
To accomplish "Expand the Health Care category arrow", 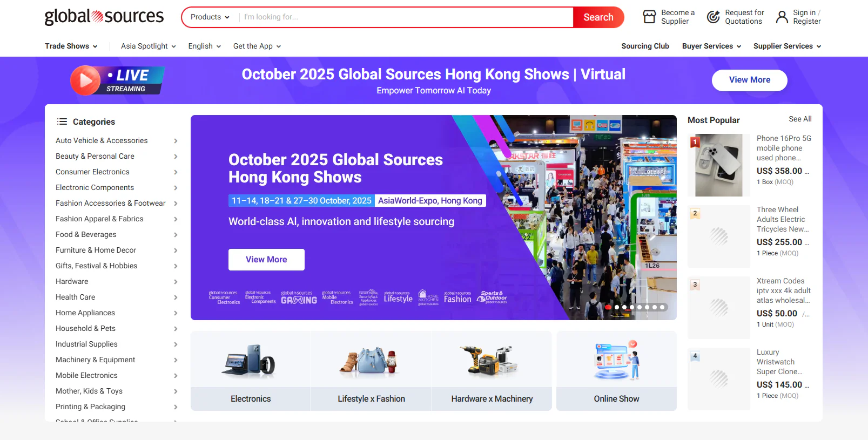I will coord(176,297).
